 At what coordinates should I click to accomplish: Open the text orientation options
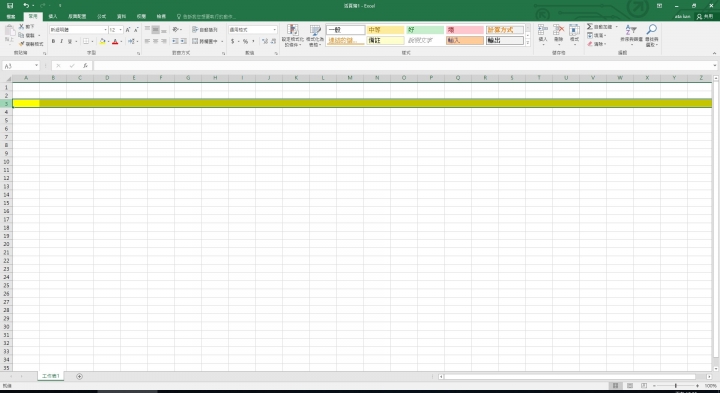[x=177, y=29]
